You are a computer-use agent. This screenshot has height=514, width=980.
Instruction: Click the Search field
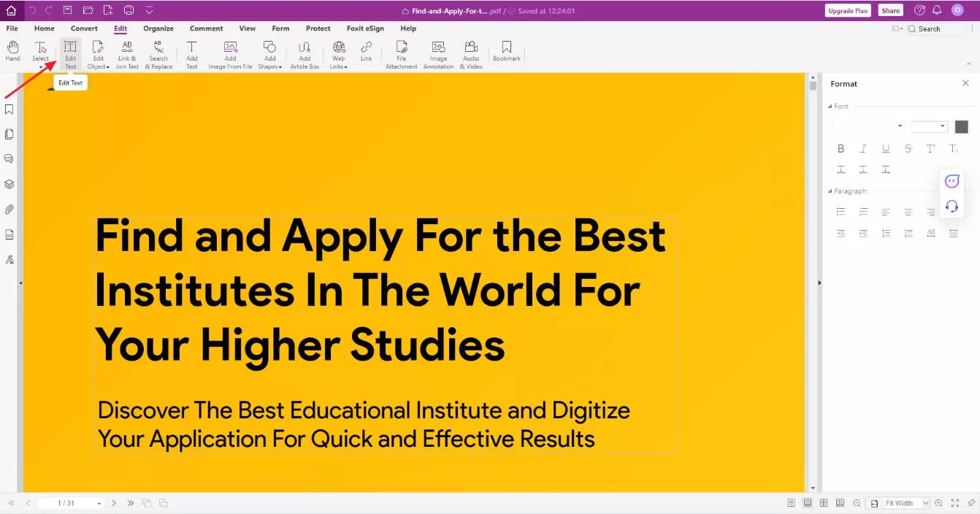(937, 28)
